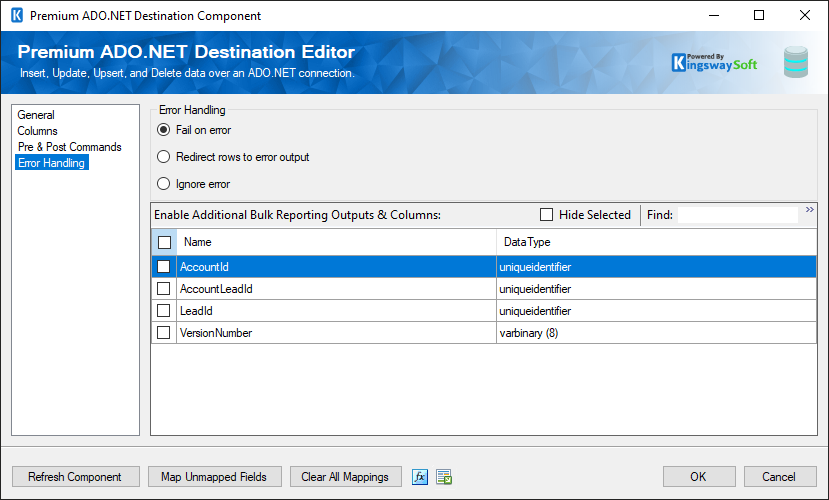Choose Redirect rows to error output
The height and width of the screenshot is (500, 829).
coord(233,157)
